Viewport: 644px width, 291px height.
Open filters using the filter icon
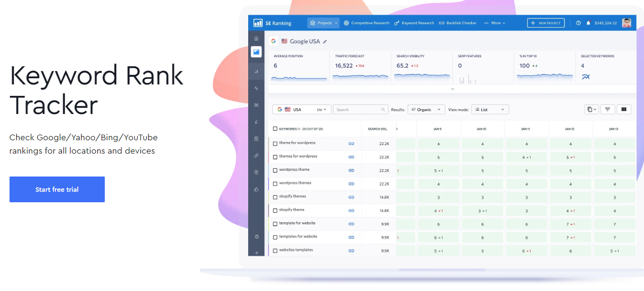[x=607, y=109]
